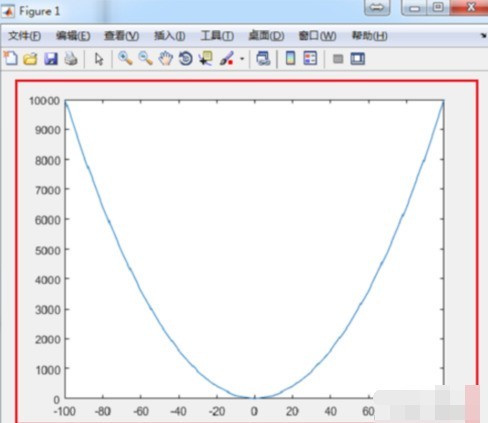Expand the menu bar overflow arrow
Screen dimensions: 488x423
[x=484, y=35]
